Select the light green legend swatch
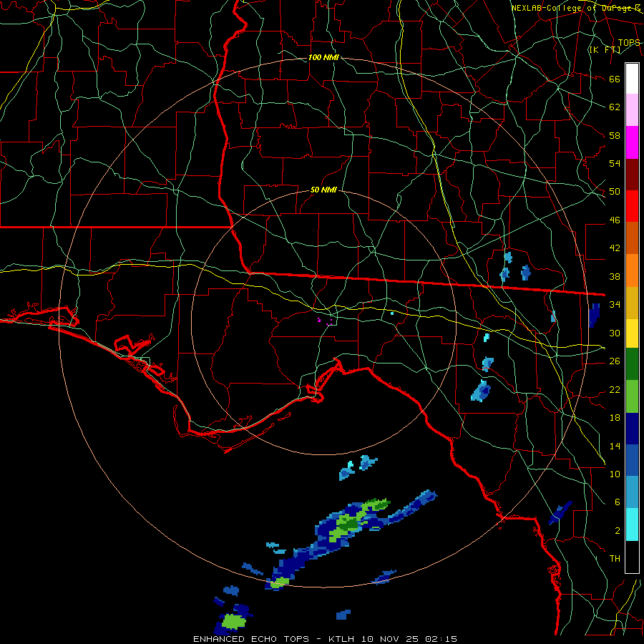 [x=632, y=396]
